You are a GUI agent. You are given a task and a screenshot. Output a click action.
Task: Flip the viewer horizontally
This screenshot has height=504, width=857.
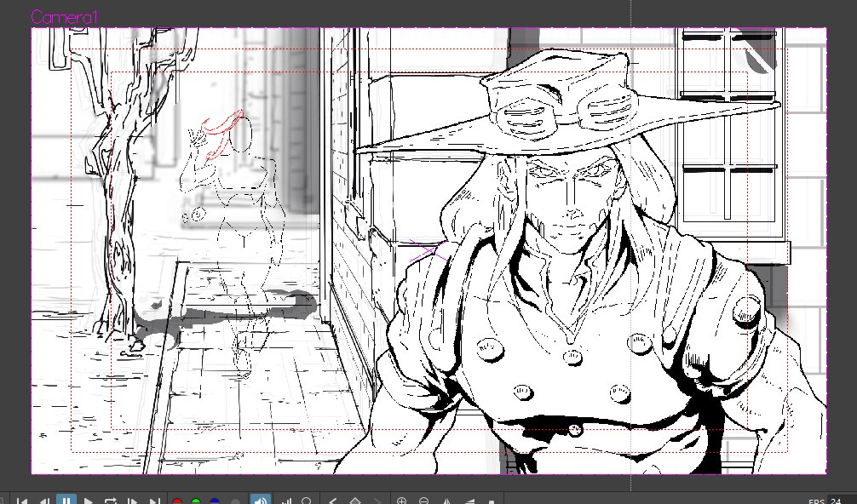[x=446, y=501]
